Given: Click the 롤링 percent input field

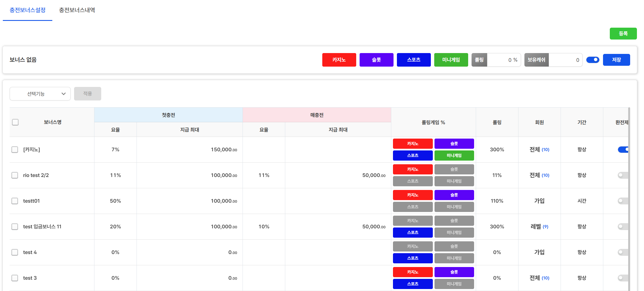Looking at the screenshot, I should 503,60.
